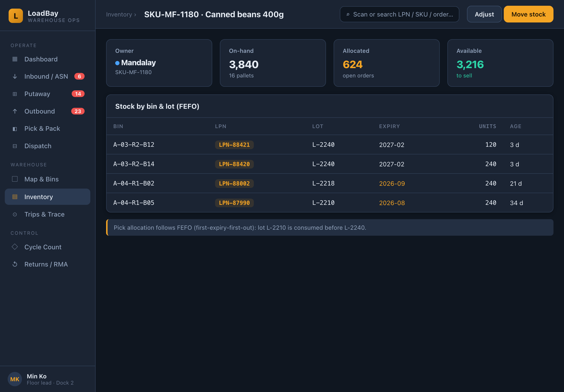The image size is (564, 392).
Task: Click the Inbound / ASN down-arrow icon
Action: (x=15, y=76)
